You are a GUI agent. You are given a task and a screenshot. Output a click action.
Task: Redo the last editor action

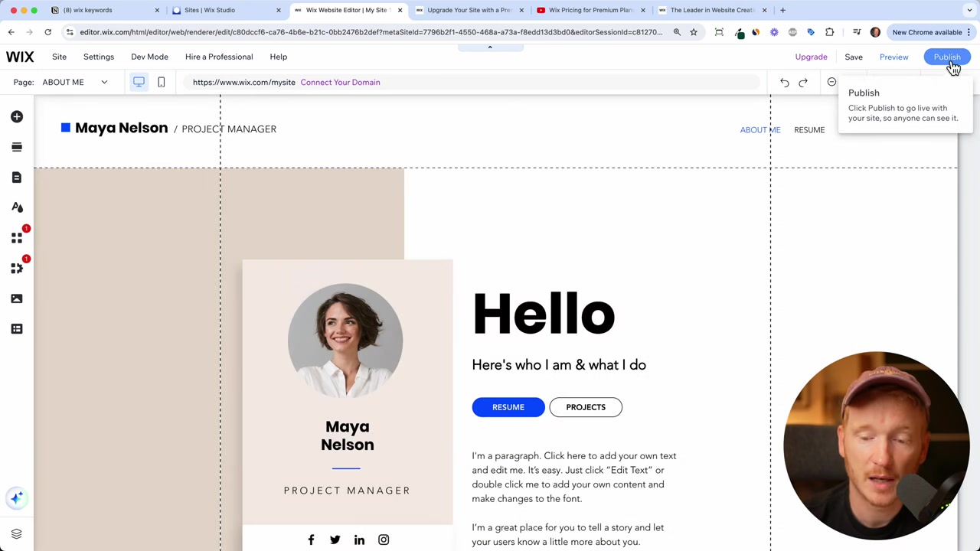pos(803,83)
